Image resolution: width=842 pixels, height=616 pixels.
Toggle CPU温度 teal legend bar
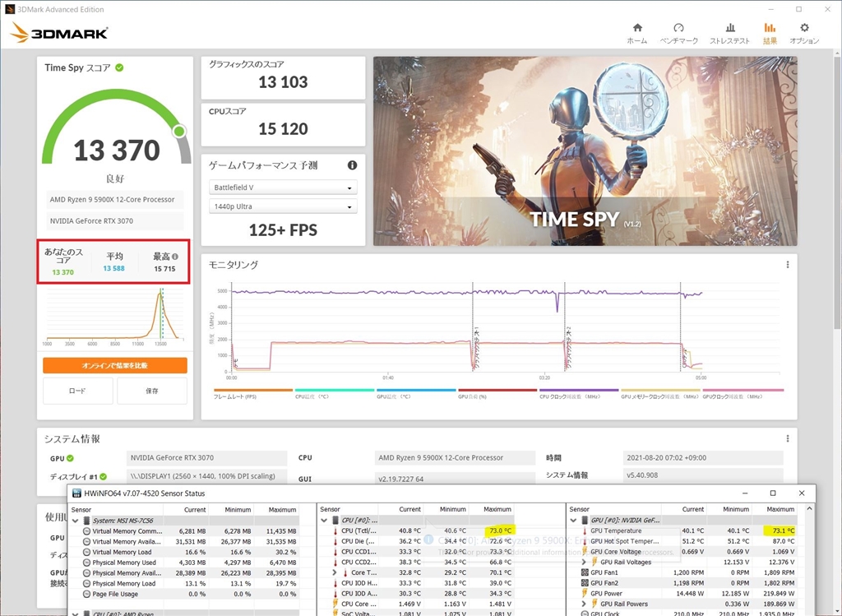pos(335,391)
